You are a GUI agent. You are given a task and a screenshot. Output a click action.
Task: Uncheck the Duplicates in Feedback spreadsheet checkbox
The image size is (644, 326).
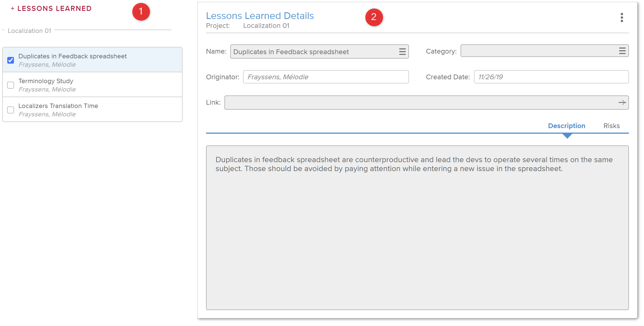[11, 60]
